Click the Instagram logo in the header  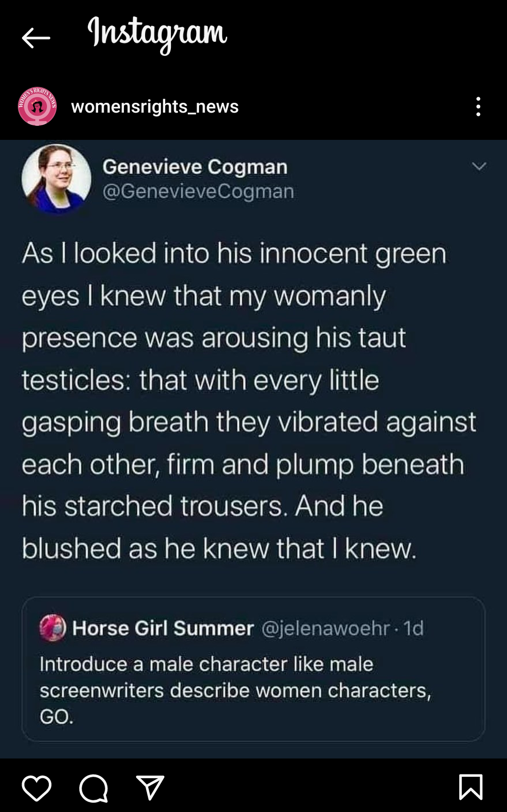pyautogui.click(x=157, y=34)
